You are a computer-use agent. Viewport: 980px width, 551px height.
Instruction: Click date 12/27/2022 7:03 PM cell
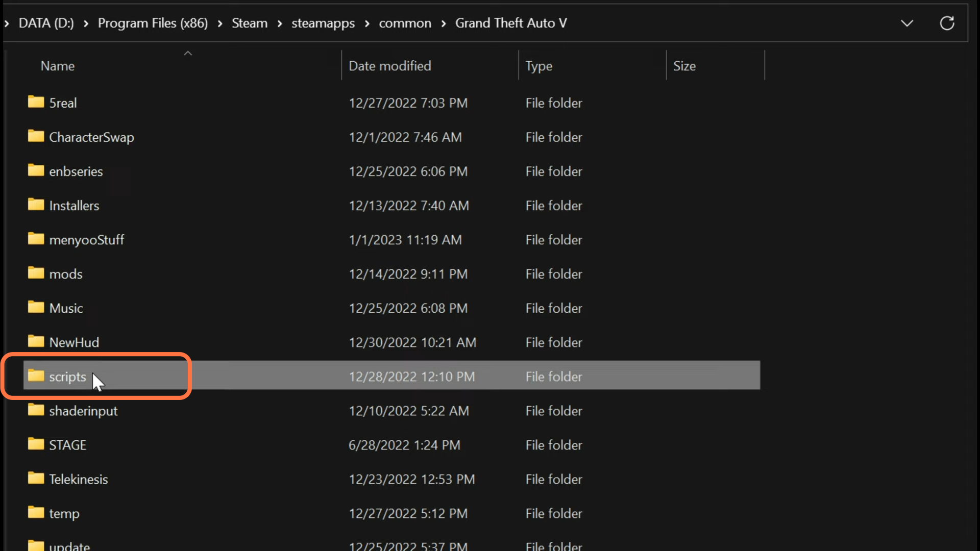(x=408, y=103)
